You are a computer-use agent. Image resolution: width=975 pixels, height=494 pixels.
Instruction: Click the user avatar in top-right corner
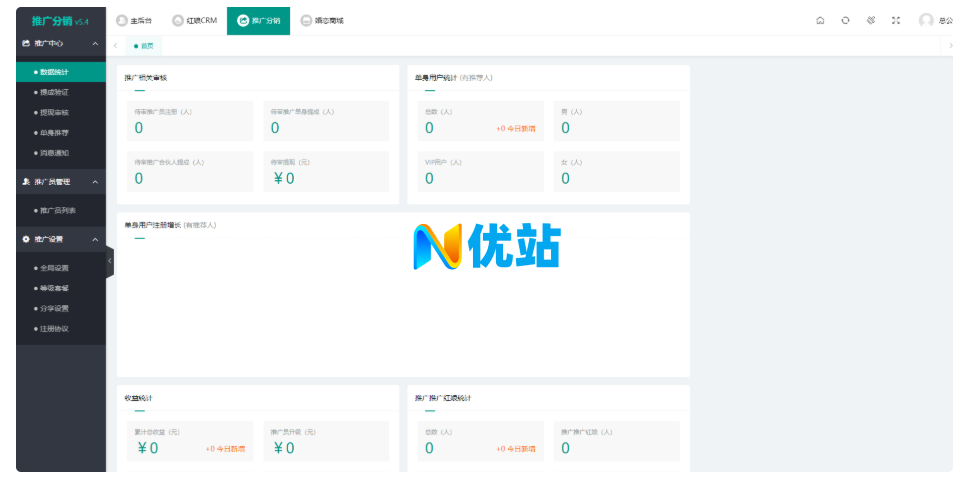pos(926,20)
